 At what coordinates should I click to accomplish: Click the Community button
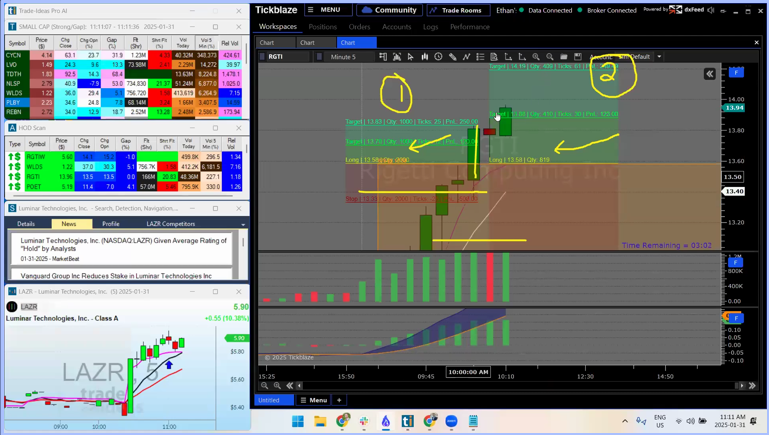[389, 10]
